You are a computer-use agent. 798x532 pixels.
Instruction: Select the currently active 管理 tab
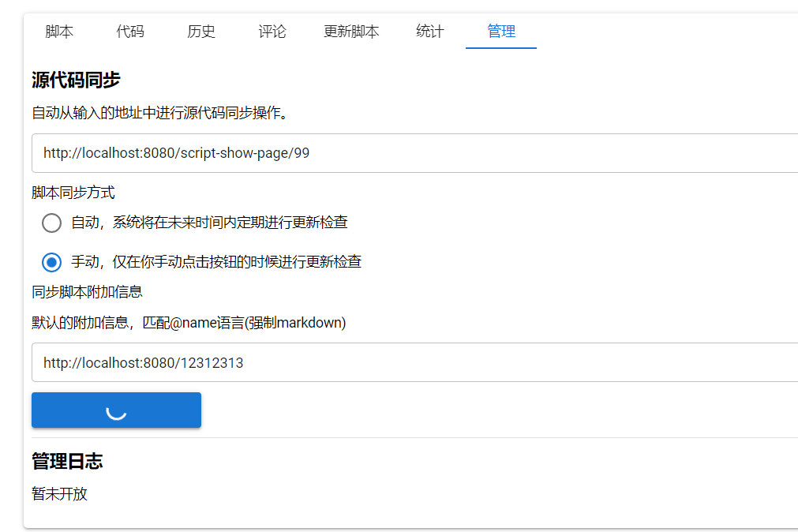pos(500,32)
